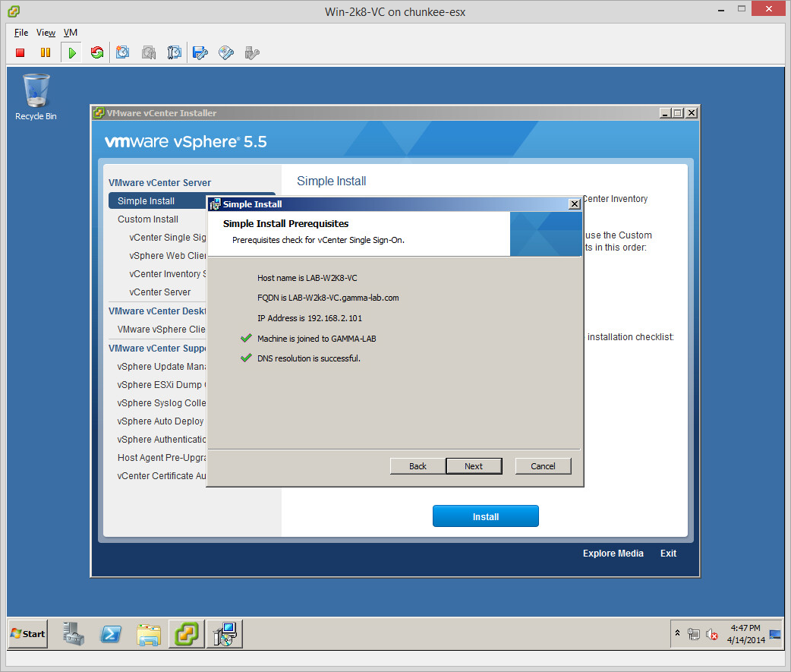Click the green Power On (play) icon
The image size is (791, 672).
pyautogui.click(x=71, y=52)
